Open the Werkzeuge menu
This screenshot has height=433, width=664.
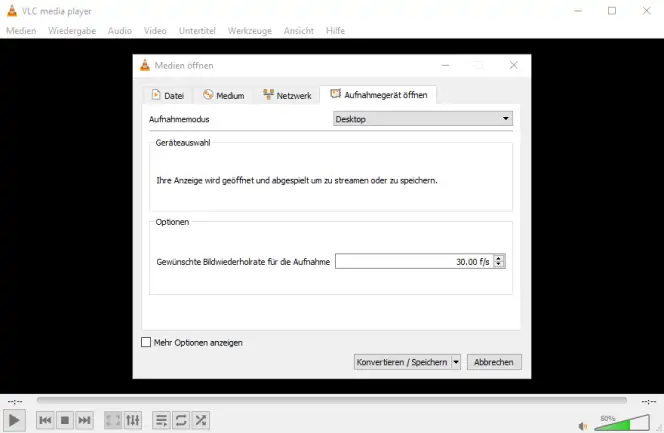coord(250,30)
